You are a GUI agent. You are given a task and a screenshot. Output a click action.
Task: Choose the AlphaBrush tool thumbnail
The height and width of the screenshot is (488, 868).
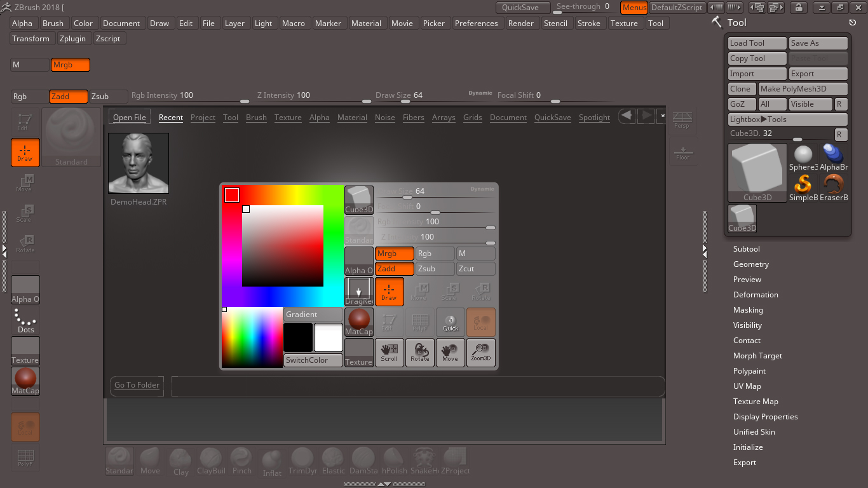pyautogui.click(x=834, y=158)
